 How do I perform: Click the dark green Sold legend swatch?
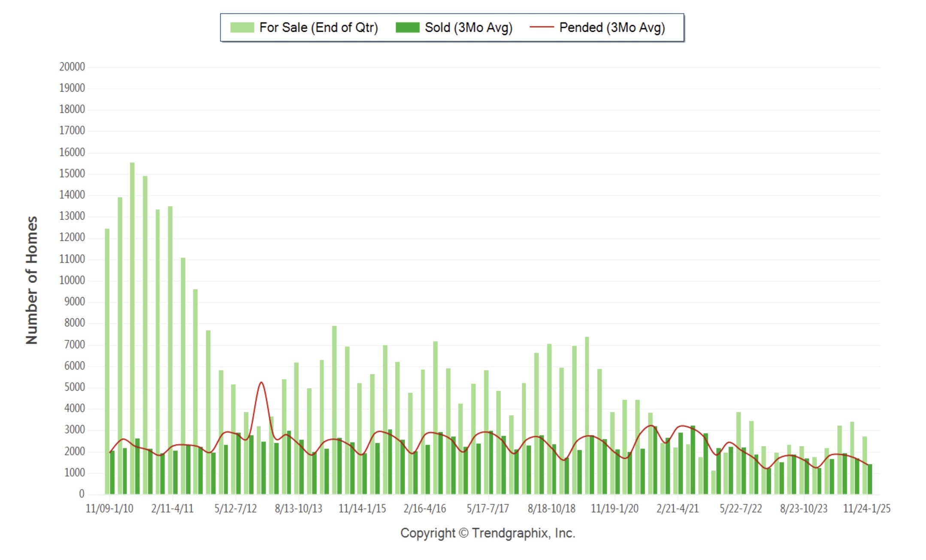pos(407,27)
